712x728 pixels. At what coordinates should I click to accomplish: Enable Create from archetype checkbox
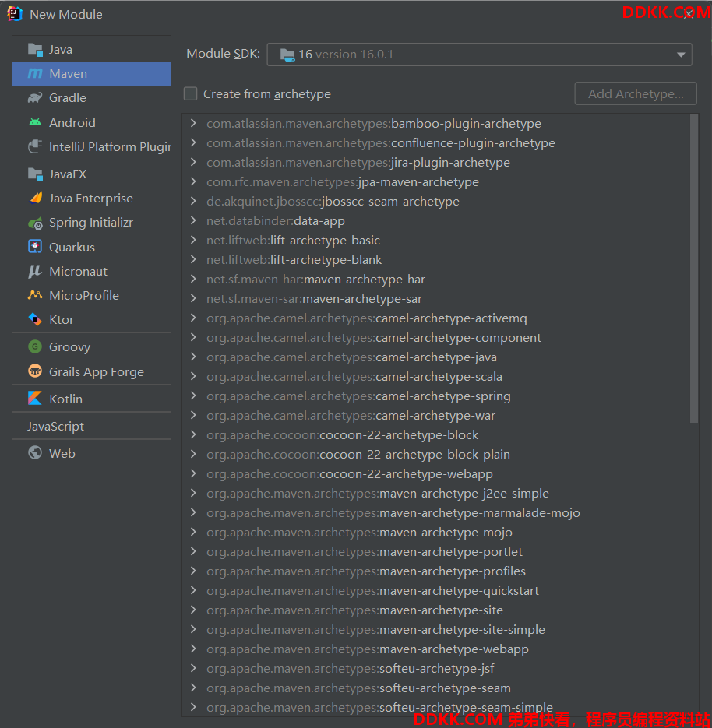click(190, 93)
